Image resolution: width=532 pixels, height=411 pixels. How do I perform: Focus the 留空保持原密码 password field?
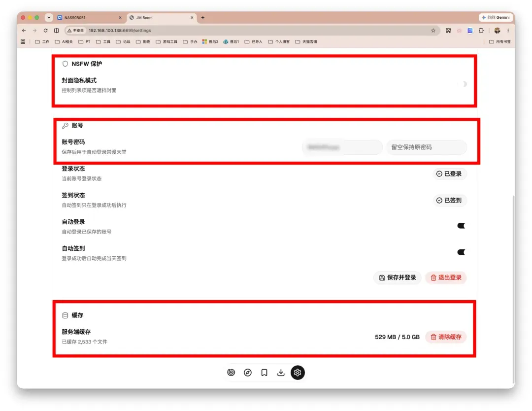(x=427, y=147)
